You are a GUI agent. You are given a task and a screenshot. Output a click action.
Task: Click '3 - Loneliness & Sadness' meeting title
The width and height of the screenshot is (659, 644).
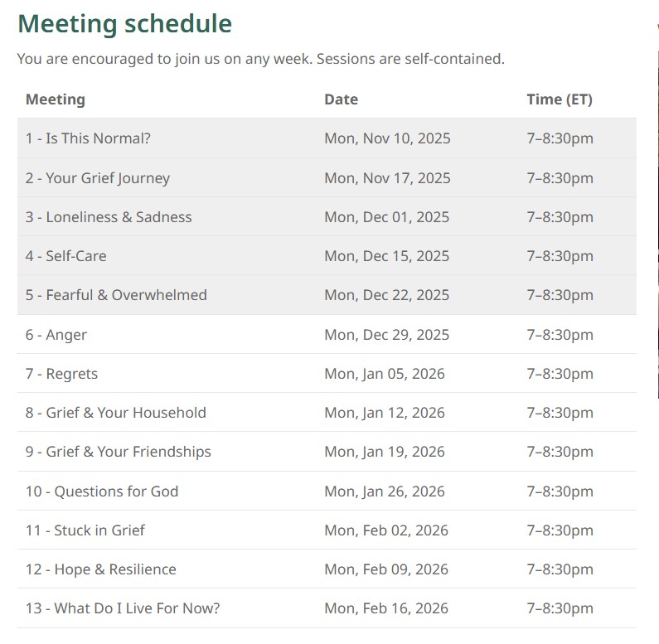coord(108,217)
